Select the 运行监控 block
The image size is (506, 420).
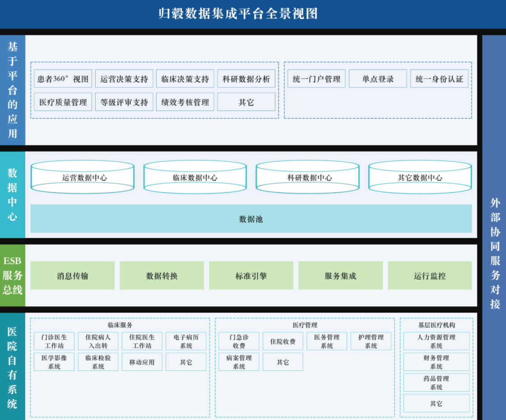coord(430,276)
